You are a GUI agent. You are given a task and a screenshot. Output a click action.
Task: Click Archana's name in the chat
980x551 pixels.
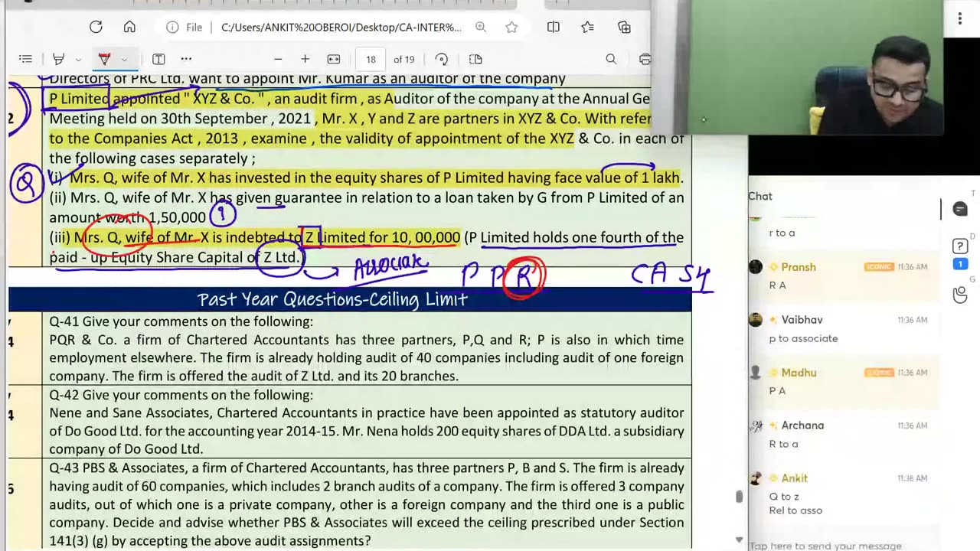pos(802,425)
